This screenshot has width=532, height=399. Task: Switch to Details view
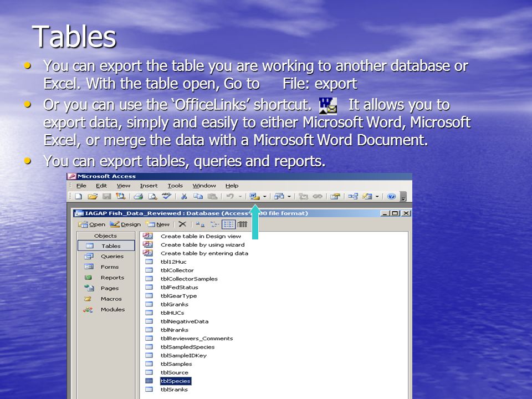[x=242, y=224]
